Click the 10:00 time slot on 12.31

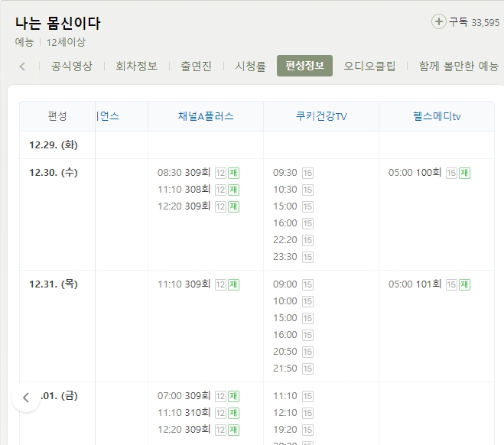click(x=285, y=300)
